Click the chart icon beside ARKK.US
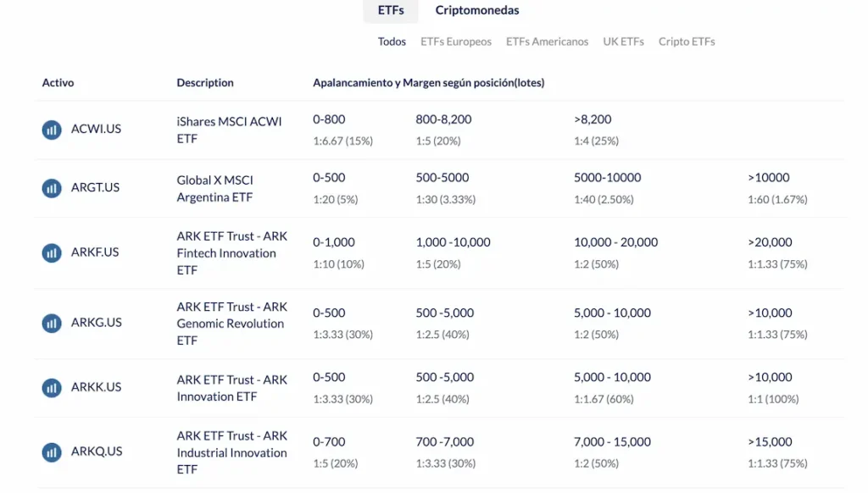 (52, 387)
